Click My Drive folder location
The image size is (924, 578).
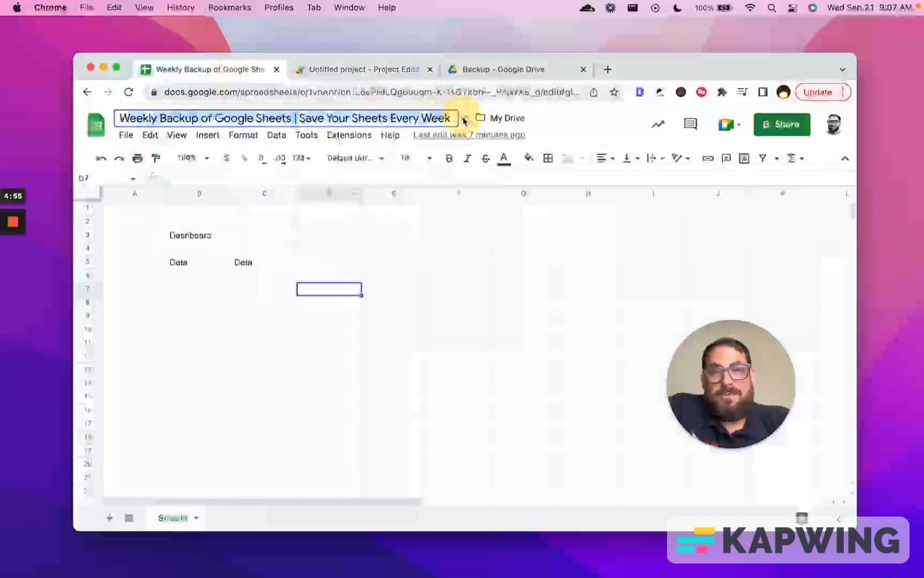[x=500, y=118]
